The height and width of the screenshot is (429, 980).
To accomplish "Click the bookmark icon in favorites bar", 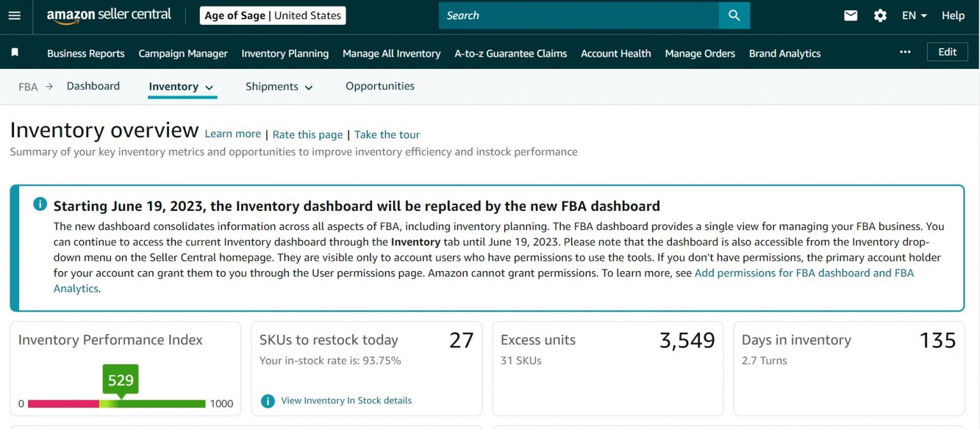I will point(15,52).
